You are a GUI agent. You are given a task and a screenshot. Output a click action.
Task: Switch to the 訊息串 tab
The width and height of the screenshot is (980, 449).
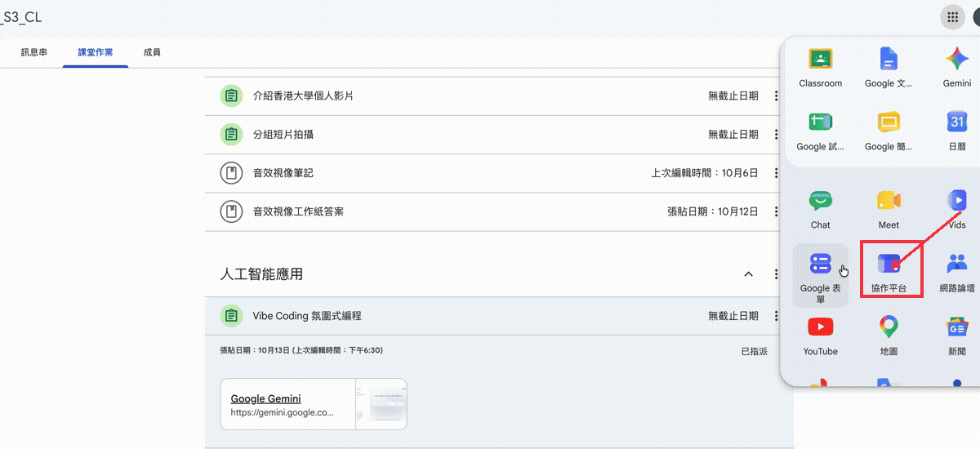[34, 52]
